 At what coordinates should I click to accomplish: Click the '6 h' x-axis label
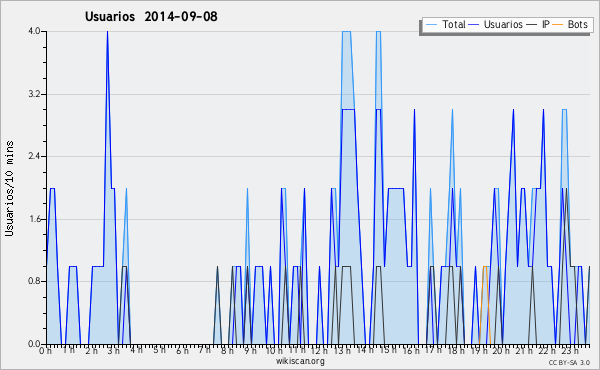pyautogui.click(x=182, y=351)
